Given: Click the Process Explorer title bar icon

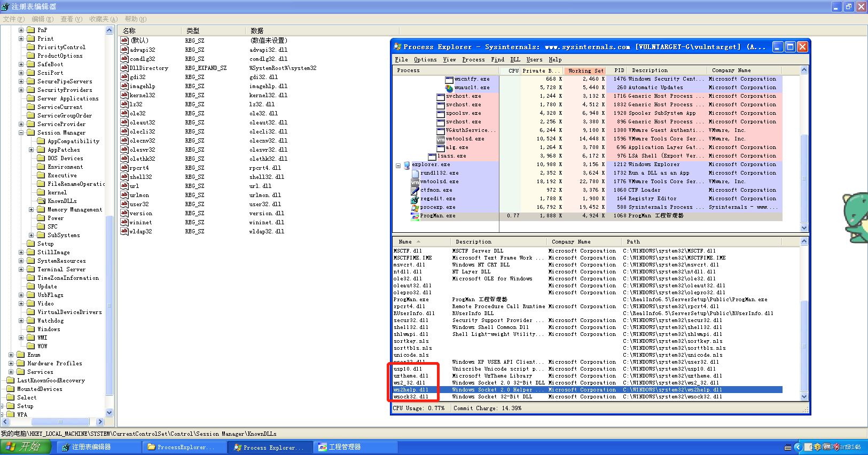Looking at the screenshot, I should coord(397,47).
